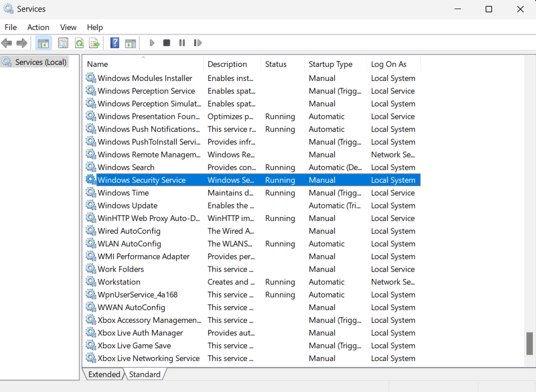Open the properties dialog toolbar icon
The image size is (536, 392).
click(x=63, y=43)
